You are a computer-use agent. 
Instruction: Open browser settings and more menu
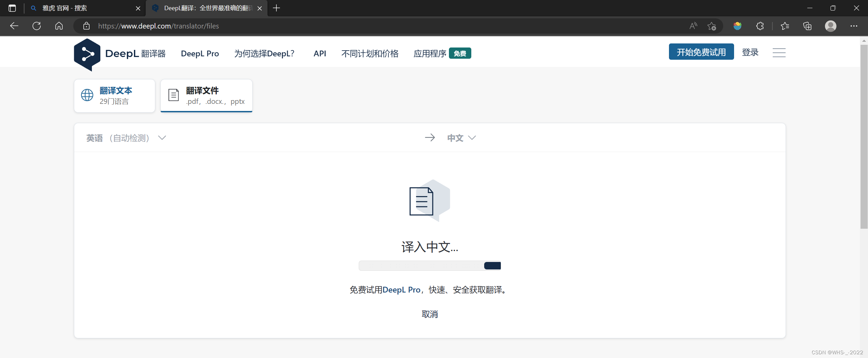(854, 26)
